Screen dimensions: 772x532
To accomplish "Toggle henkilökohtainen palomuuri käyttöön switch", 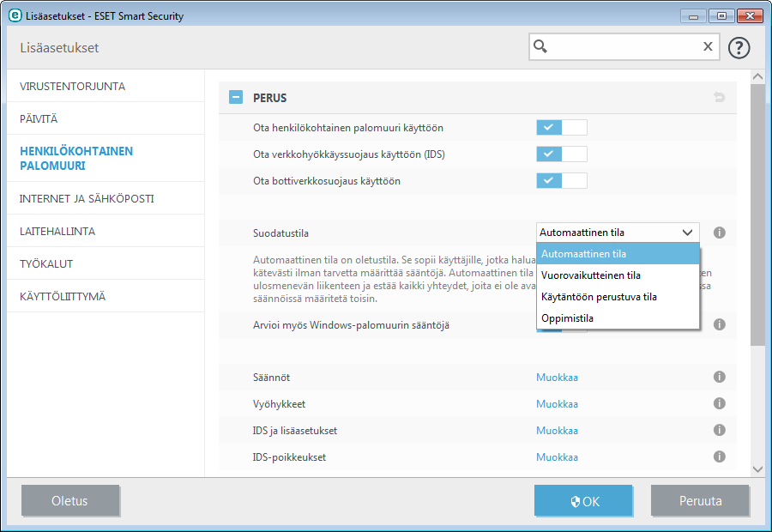I will 562,128.
